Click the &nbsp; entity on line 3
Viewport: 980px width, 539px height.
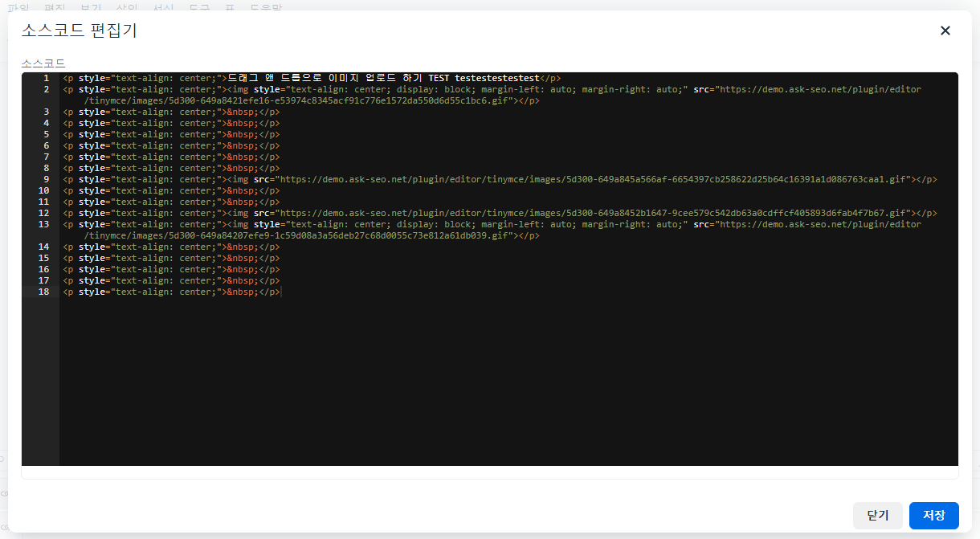243,112
